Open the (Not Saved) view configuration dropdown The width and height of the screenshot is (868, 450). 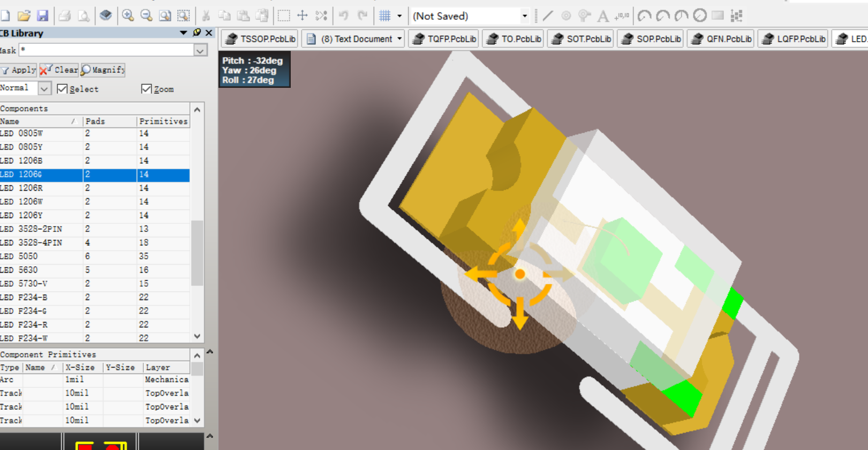[525, 16]
